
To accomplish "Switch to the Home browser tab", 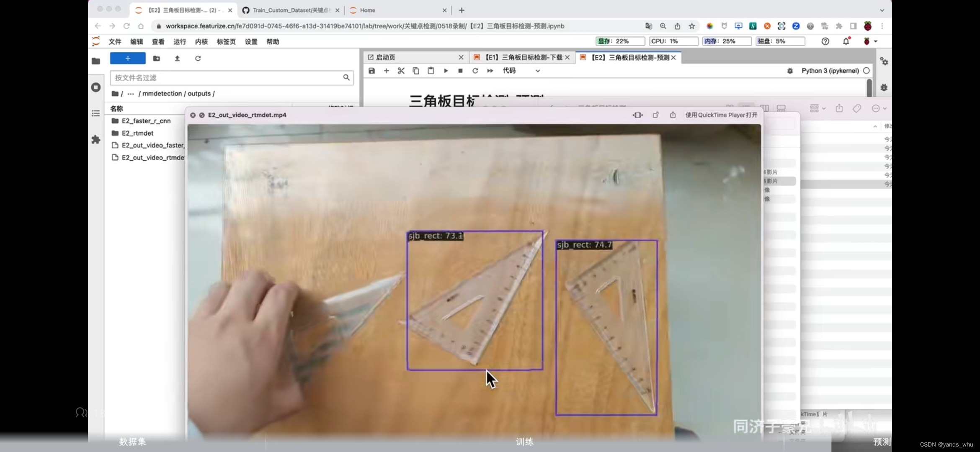I will (x=398, y=10).
